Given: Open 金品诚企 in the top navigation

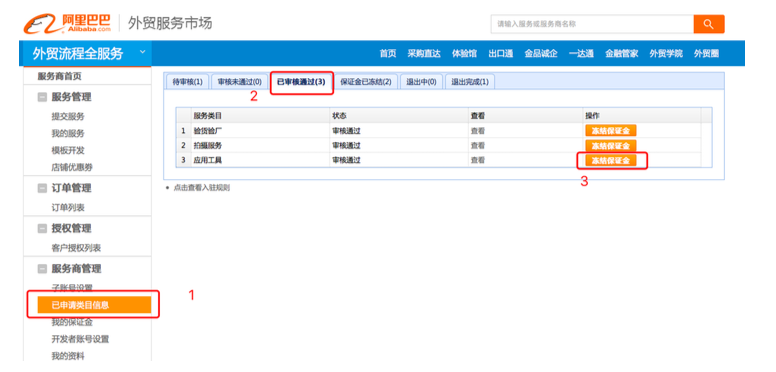Looking at the screenshot, I should [x=541, y=53].
